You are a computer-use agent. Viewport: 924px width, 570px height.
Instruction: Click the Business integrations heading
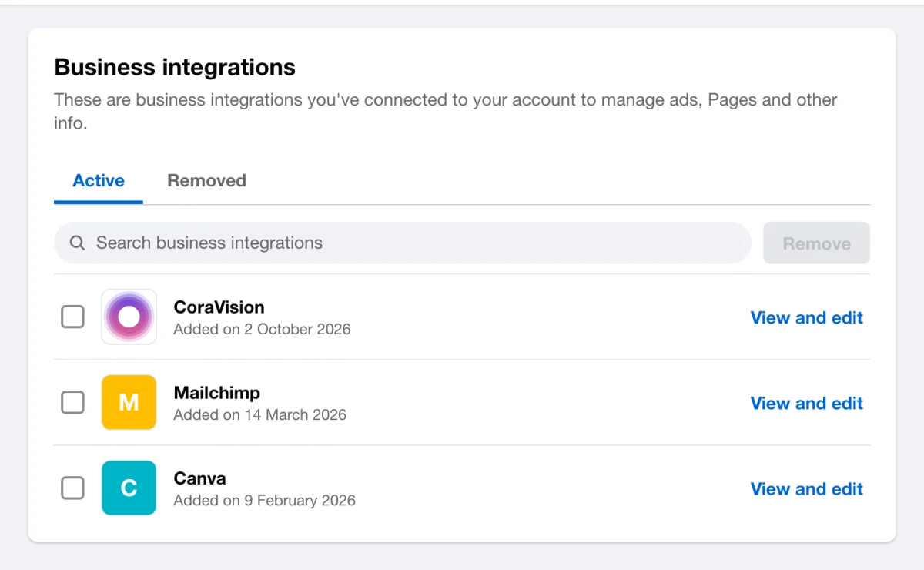click(175, 67)
